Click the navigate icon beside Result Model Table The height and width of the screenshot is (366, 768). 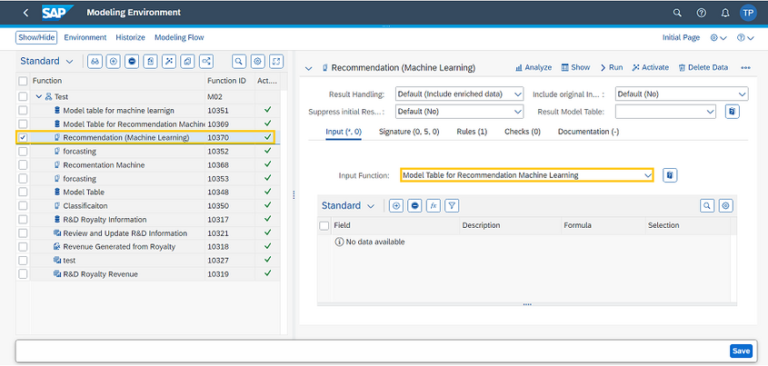732,112
